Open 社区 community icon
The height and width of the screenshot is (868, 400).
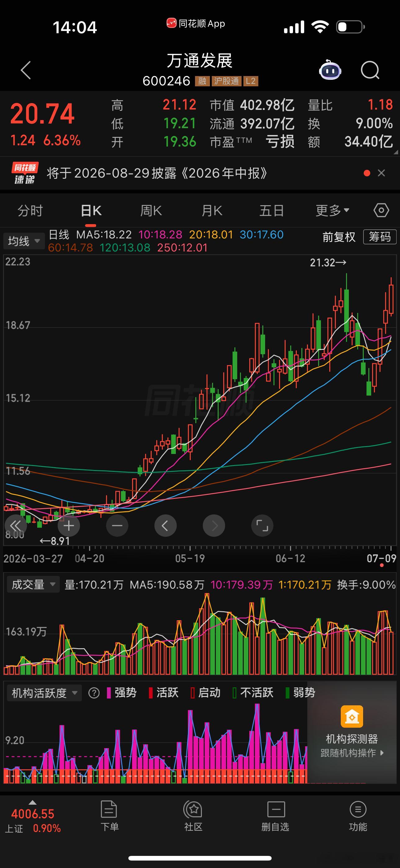(x=193, y=809)
